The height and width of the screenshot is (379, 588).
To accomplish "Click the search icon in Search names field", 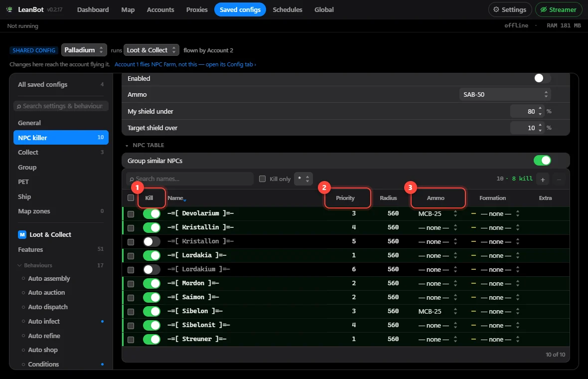I will pyautogui.click(x=132, y=179).
